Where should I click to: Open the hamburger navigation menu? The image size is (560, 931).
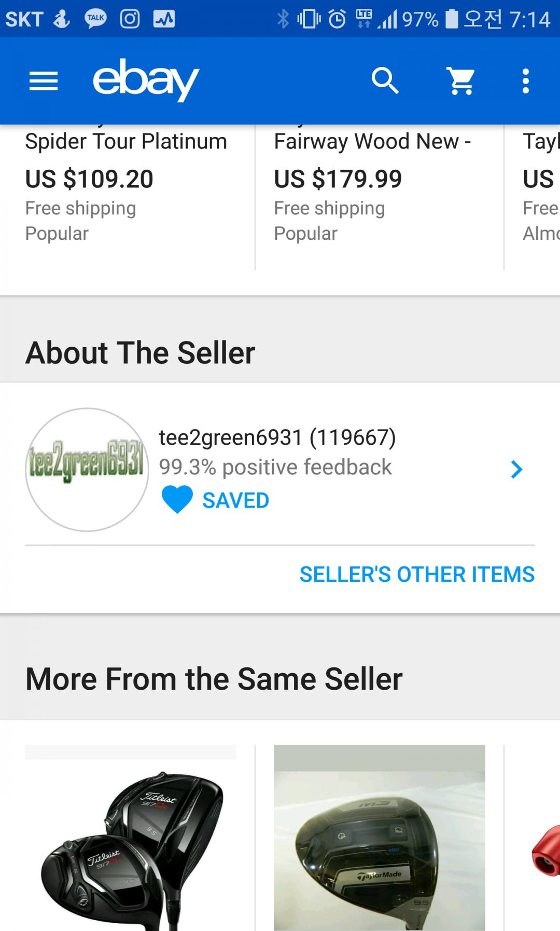pos(44,81)
